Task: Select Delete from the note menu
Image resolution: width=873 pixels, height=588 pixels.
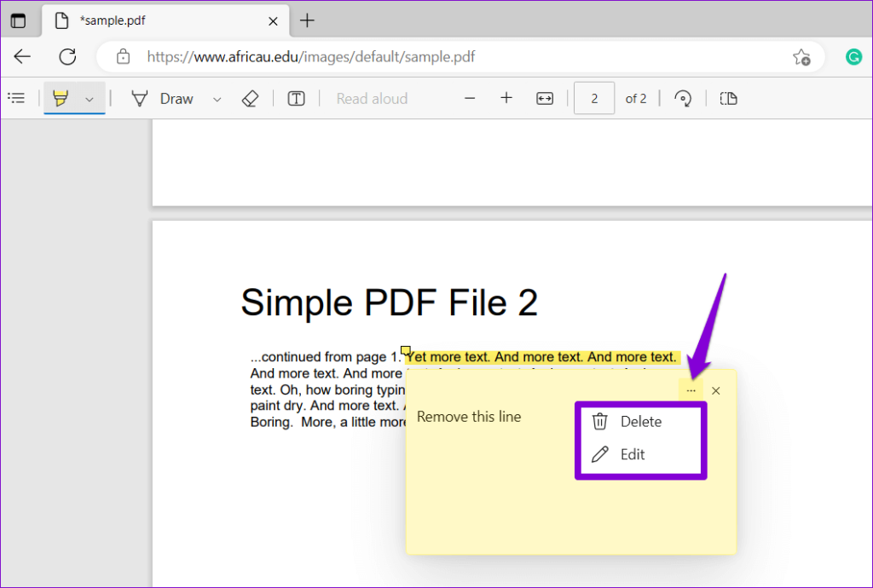Action: tap(639, 421)
